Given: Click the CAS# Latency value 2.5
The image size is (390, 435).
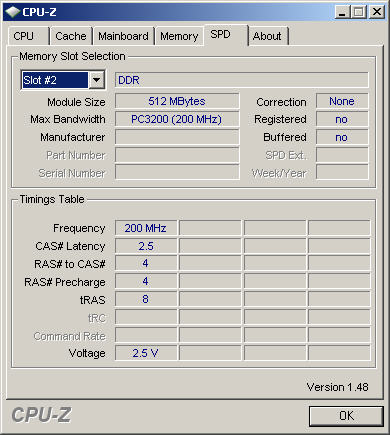Looking at the screenshot, I should tap(146, 246).
